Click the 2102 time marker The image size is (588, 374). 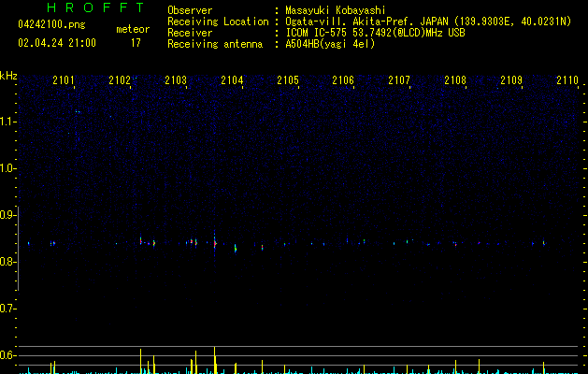click(x=120, y=80)
